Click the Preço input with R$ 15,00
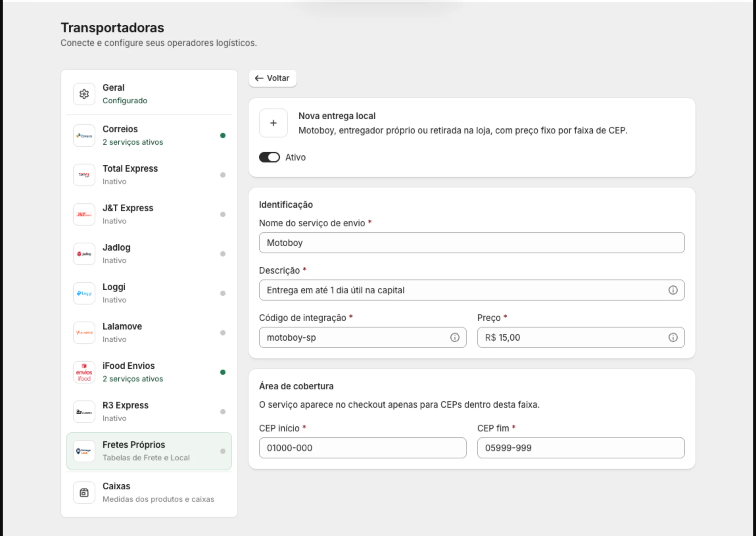The image size is (756, 536). [581, 338]
